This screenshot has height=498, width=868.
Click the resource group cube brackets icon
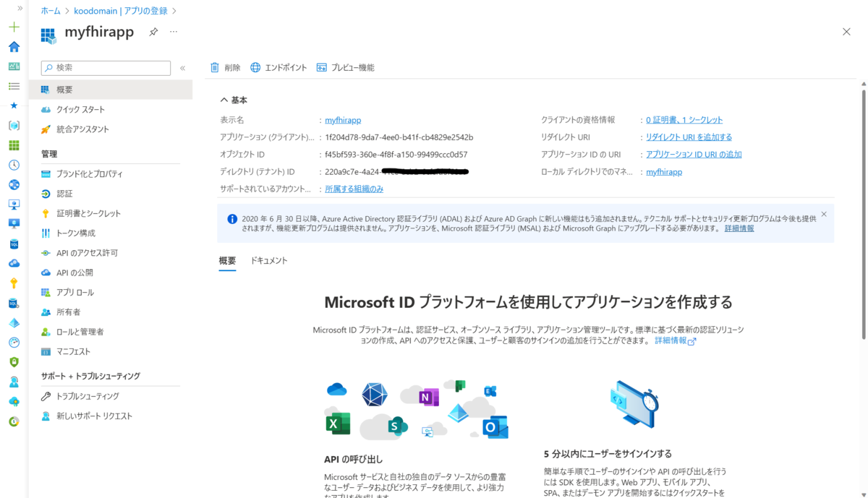click(14, 126)
